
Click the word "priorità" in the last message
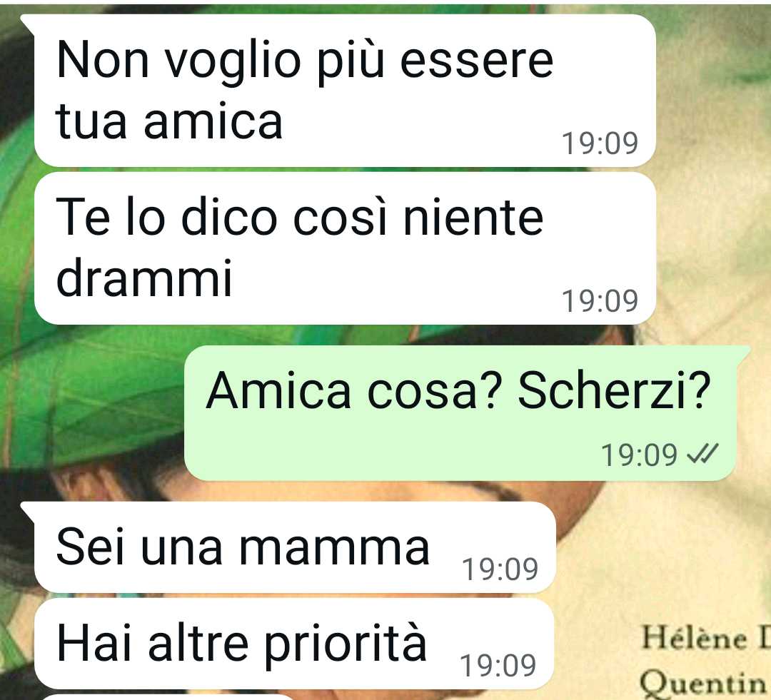(x=346, y=645)
